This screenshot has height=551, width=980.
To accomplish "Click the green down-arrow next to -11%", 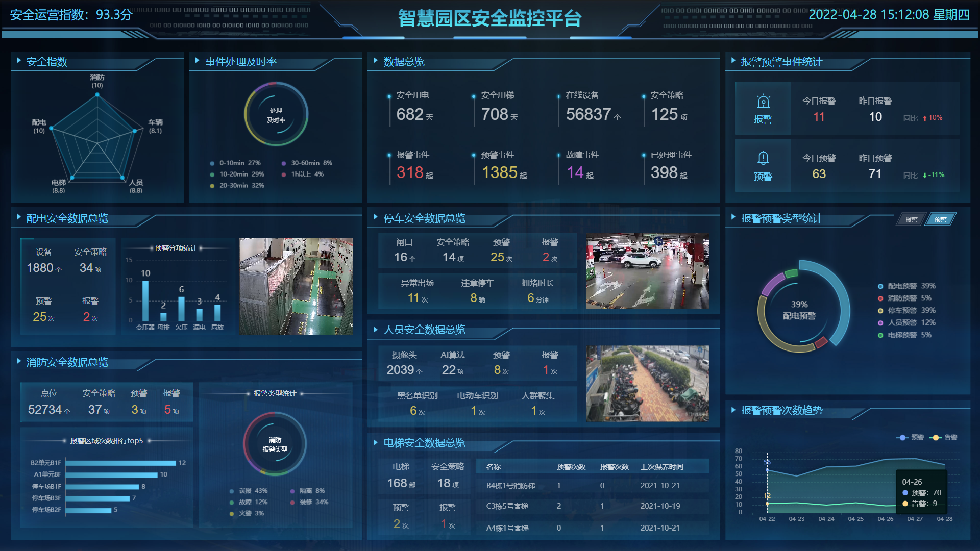I will 924,176.
